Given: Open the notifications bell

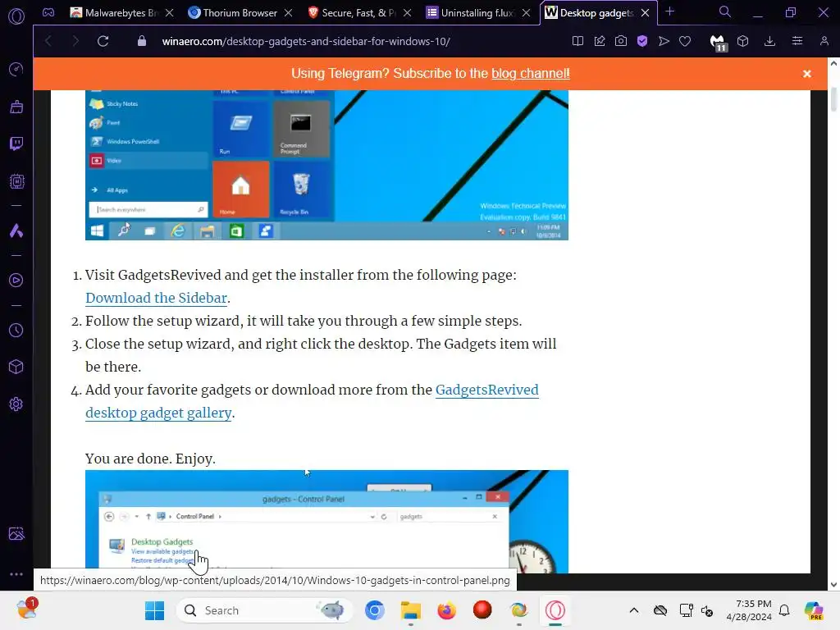Looking at the screenshot, I should tap(784, 610).
